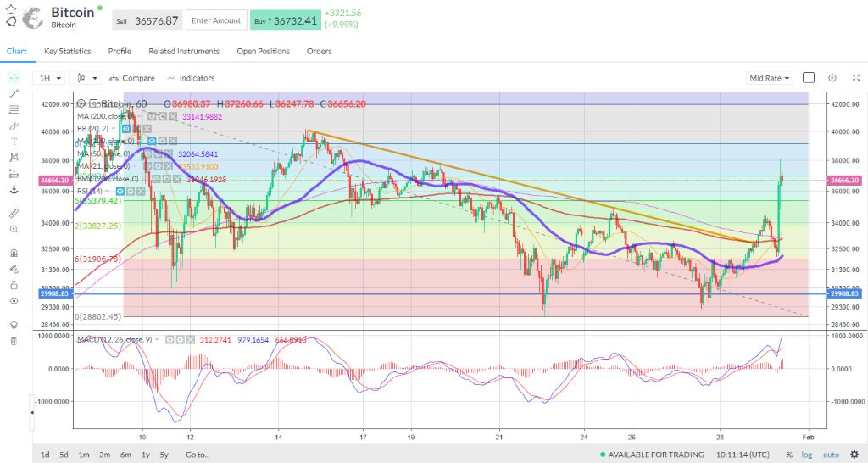Set chart range to 1y

[146, 455]
